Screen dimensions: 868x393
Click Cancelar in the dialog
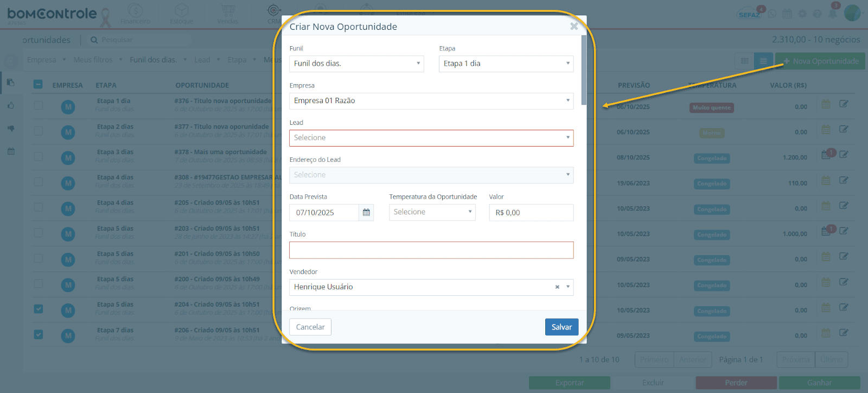click(310, 327)
